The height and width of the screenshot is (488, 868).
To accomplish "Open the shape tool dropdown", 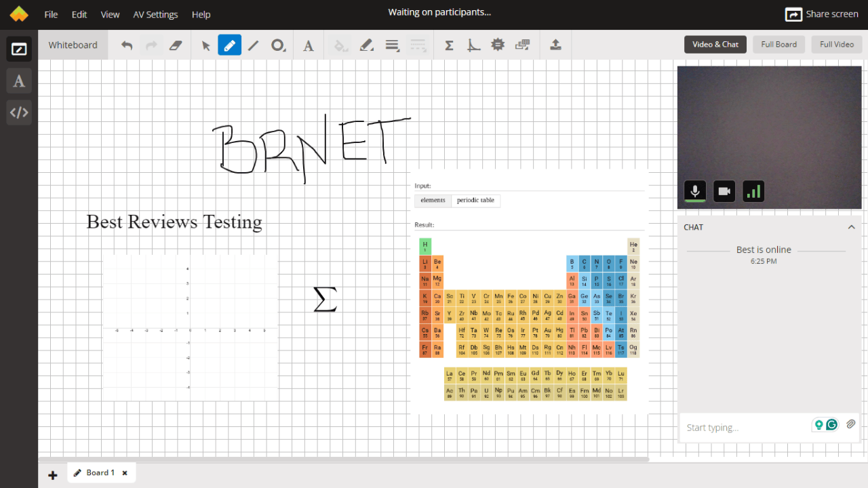I will click(278, 45).
